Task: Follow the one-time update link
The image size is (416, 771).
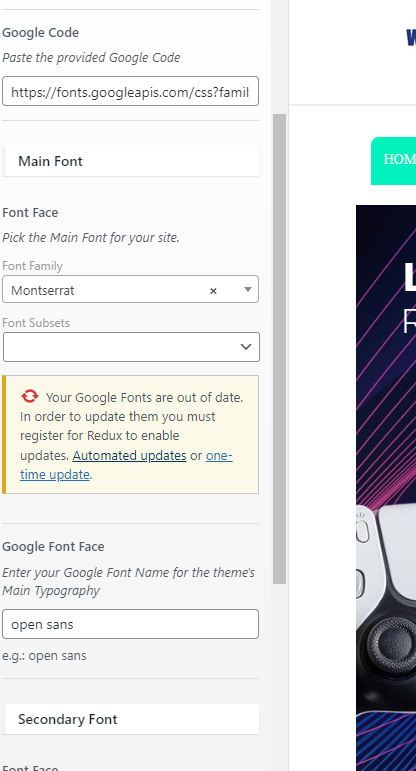Action: [126, 465]
